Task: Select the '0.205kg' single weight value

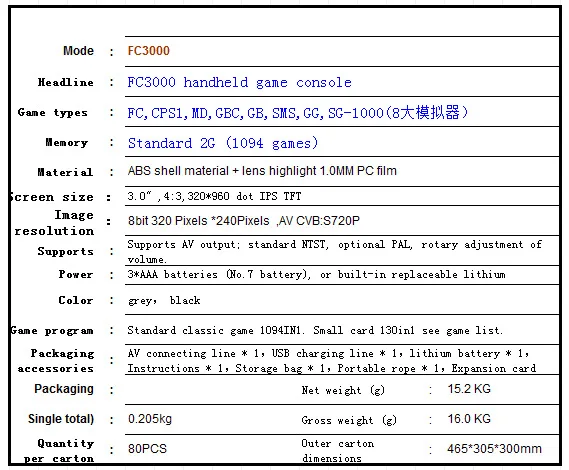Action: click(150, 419)
